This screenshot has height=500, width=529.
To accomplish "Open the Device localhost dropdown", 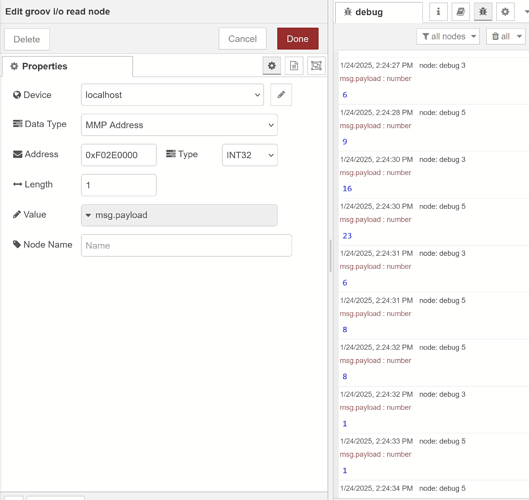I will click(x=172, y=95).
